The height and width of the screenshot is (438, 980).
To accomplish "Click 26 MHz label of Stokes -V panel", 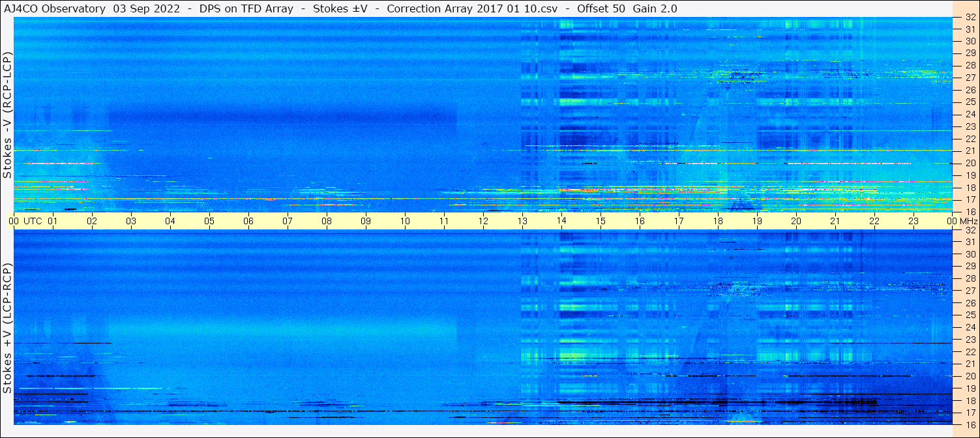I will point(970,89).
